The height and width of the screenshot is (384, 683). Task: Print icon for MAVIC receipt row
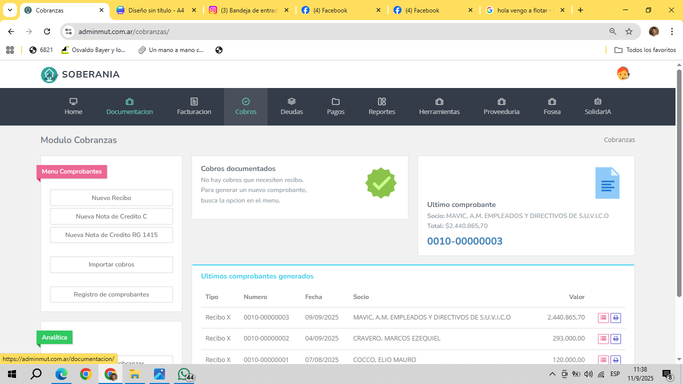coord(615,318)
